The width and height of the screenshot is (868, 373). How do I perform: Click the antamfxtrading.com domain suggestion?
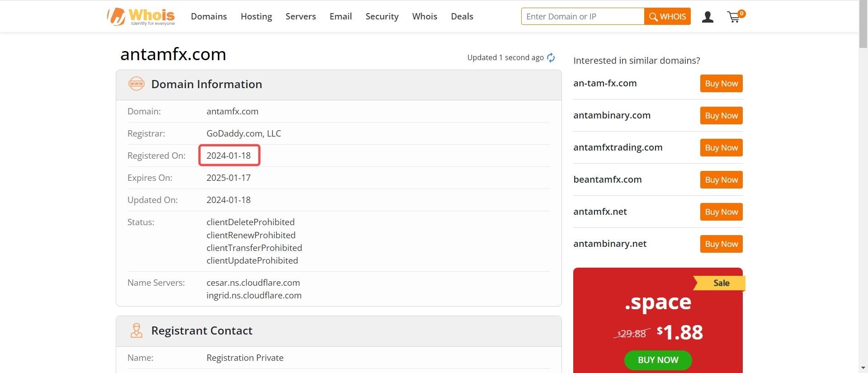(x=618, y=147)
